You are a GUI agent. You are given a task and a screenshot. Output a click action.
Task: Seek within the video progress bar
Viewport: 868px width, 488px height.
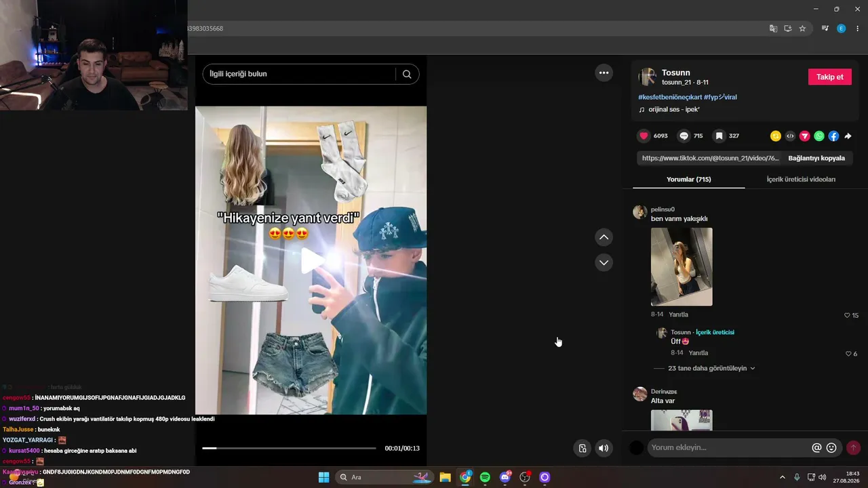point(289,448)
